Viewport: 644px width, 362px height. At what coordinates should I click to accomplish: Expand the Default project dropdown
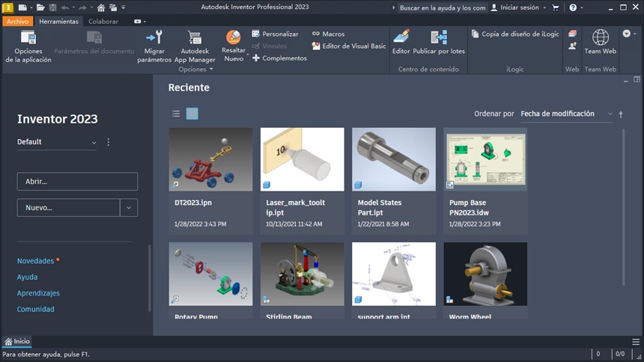[x=94, y=142]
